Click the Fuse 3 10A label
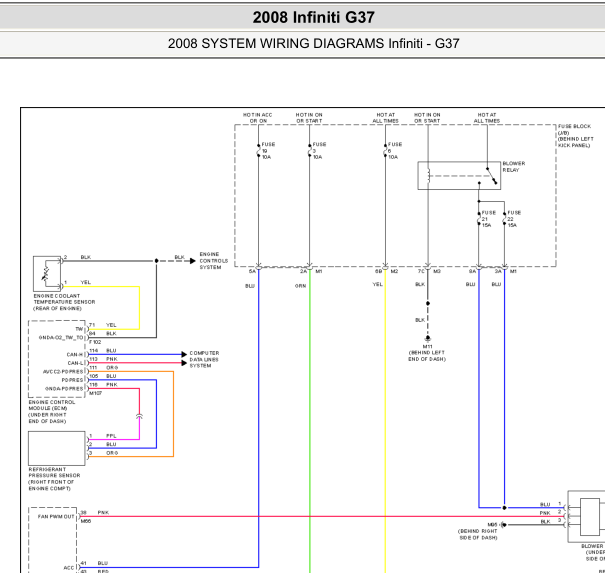The height and width of the screenshot is (573, 605). pos(319,150)
